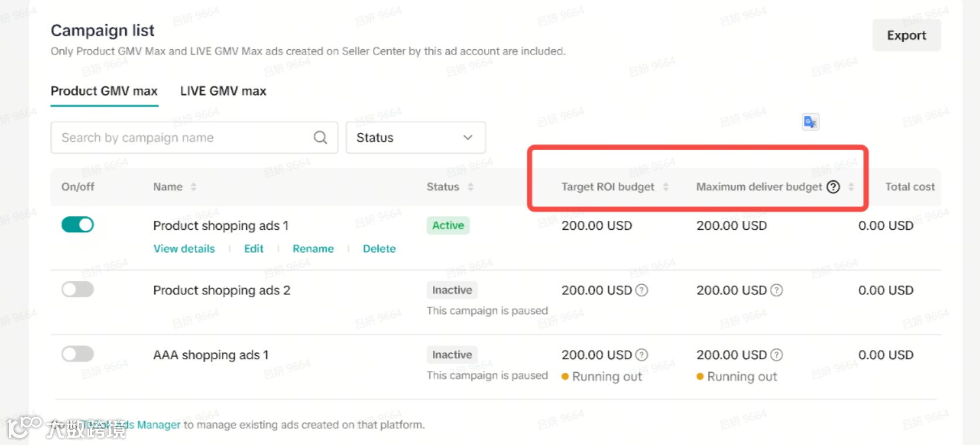The width and height of the screenshot is (980, 445).
Task: Click info icon beside AAA shopping ads ROI budget
Action: (x=642, y=355)
